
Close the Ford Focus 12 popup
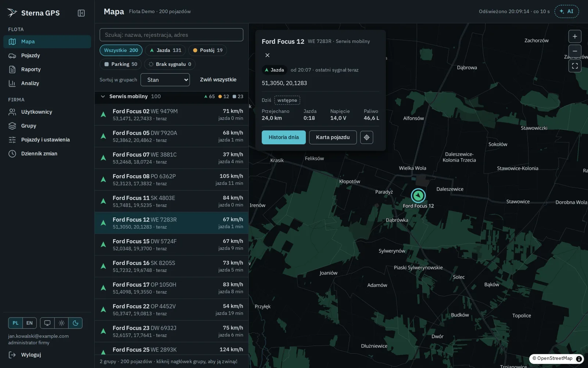268,55
